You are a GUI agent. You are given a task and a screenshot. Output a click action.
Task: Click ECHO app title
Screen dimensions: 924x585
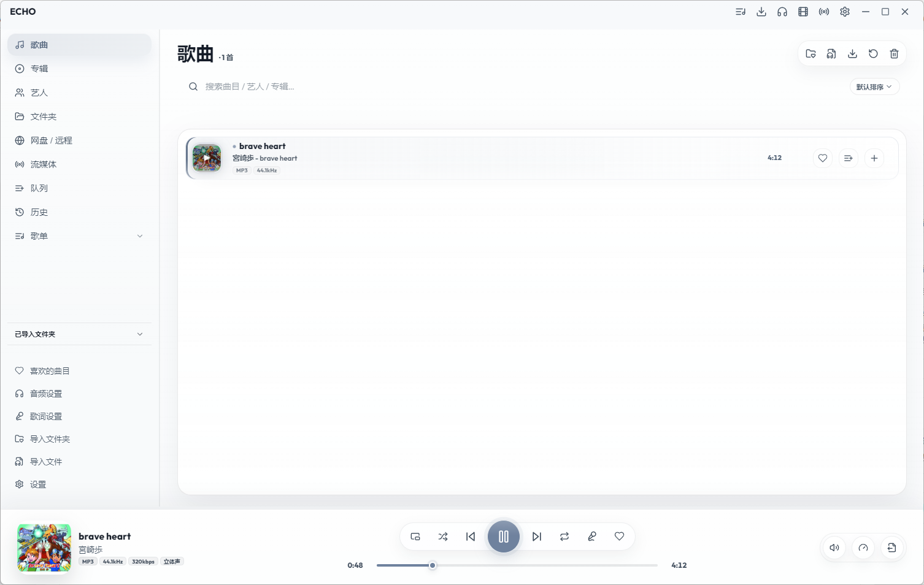coord(23,12)
